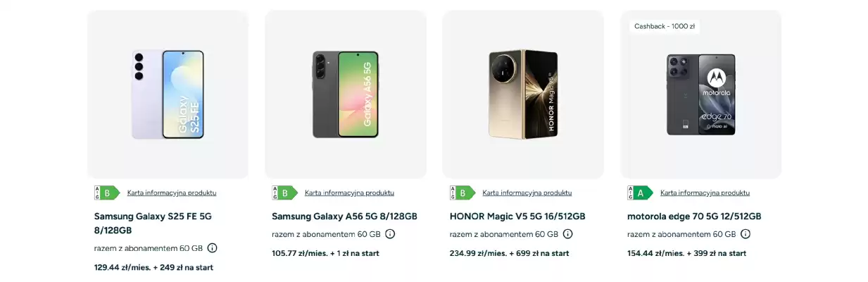This screenshot has height=282, width=868.
Task: Click the Galaxy A56 5G phone image
Action: [346, 94]
